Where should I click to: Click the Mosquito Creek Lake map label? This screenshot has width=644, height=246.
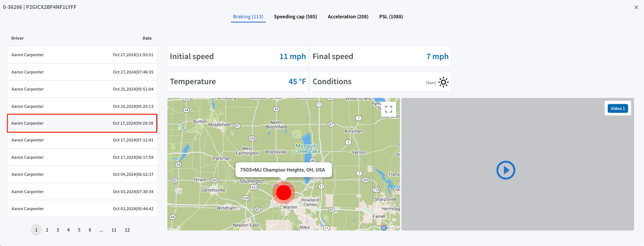click(307, 148)
